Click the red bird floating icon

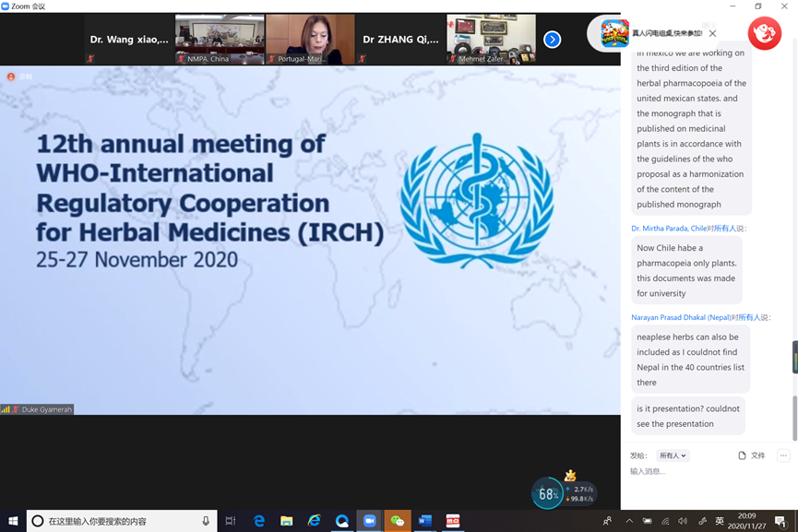pos(765,33)
